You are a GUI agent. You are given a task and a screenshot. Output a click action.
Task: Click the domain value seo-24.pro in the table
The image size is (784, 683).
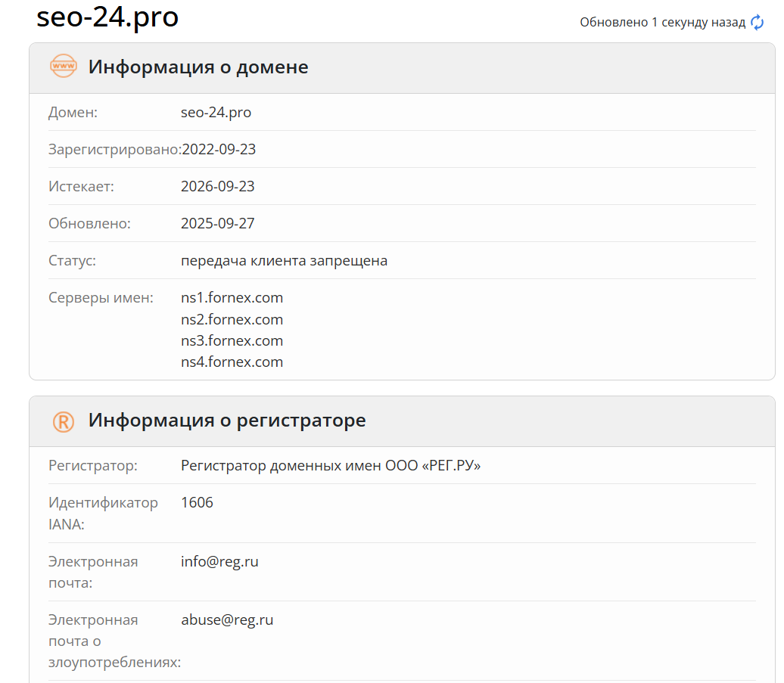tap(216, 113)
